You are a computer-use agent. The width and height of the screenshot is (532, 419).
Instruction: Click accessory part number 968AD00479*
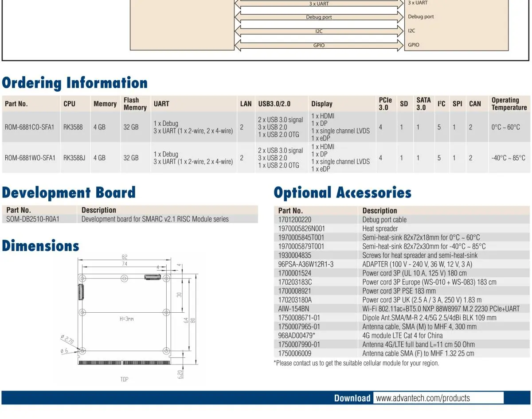(x=297, y=335)
